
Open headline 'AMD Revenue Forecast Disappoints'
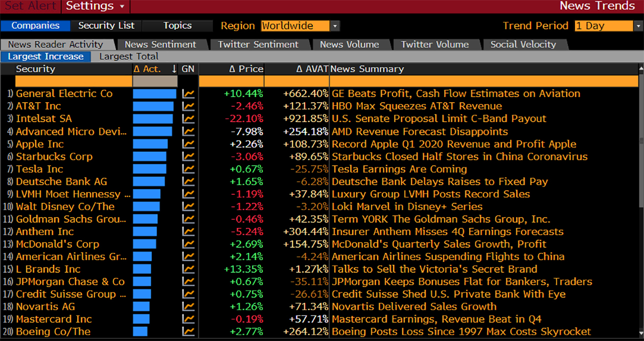pos(420,131)
